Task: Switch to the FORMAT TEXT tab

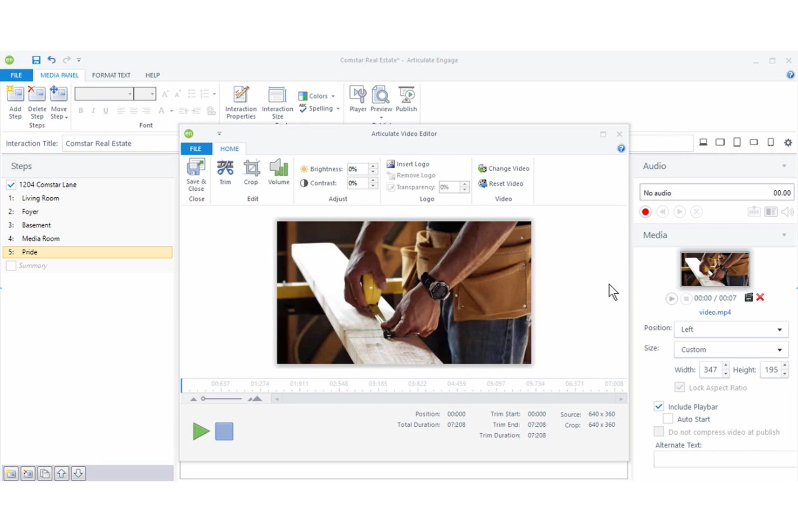Action: (x=111, y=75)
